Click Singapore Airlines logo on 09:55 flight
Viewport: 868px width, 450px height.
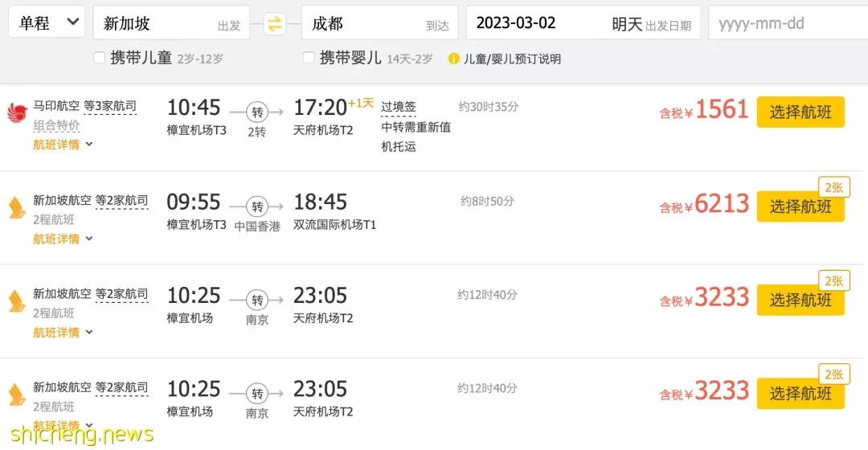(17, 207)
